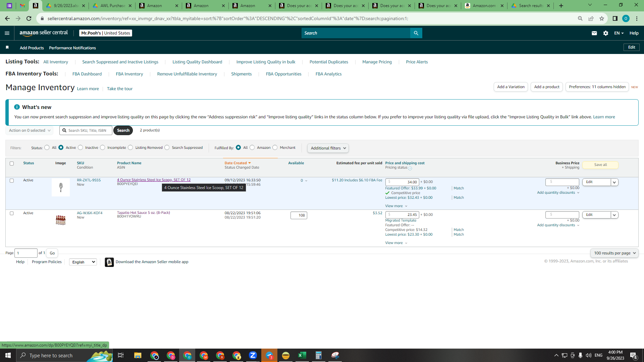The height and width of the screenshot is (362, 644).
Task: Open the notification center icon
Action: pyautogui.click(x=634, y=355)
